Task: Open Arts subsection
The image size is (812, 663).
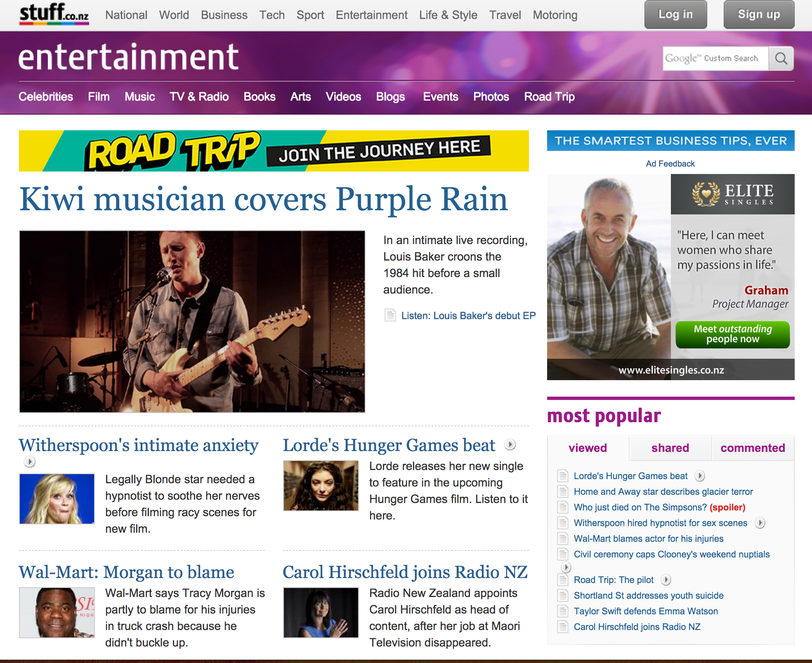Action: click(300, 96)
